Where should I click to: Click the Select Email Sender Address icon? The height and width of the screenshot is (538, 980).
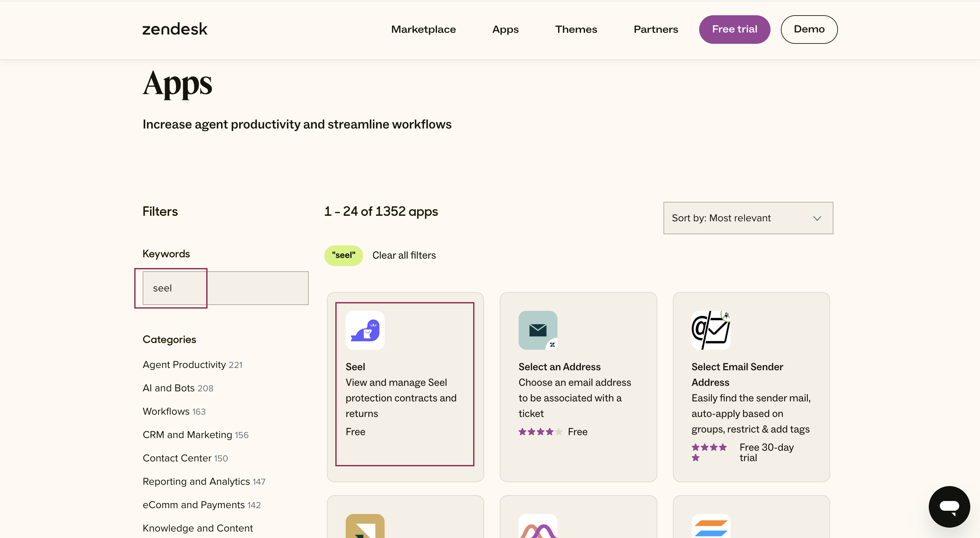[x=710, y=330]
